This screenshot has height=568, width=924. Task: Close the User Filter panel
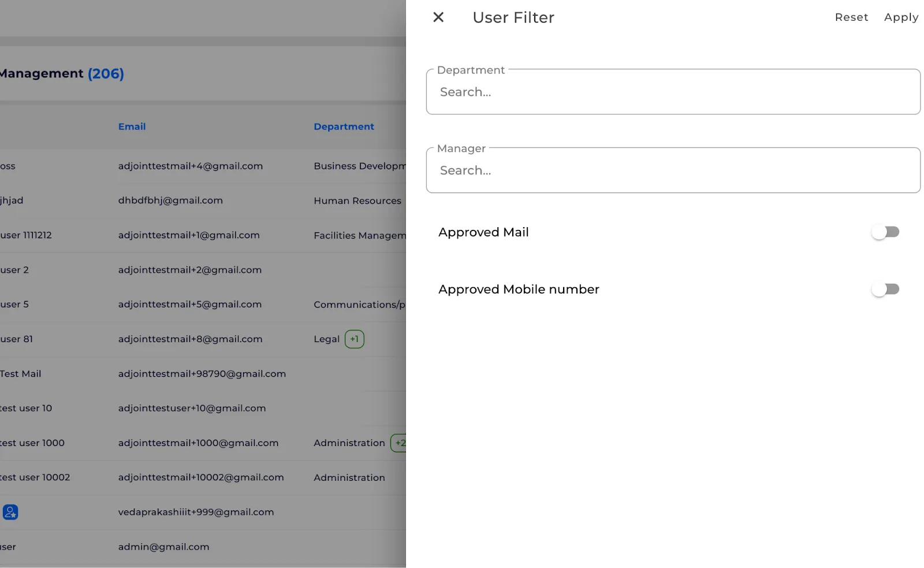point(438,17)
